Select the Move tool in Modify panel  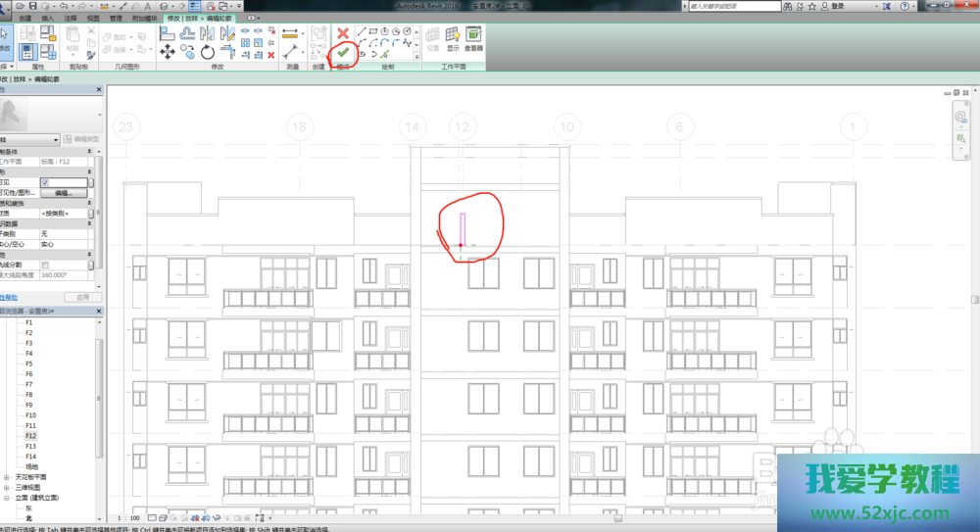point(167,51)
